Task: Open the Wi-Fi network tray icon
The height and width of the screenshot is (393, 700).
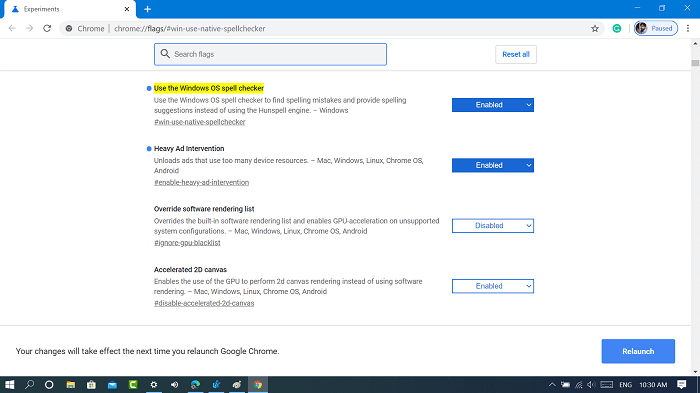Action: [x=579, y=385]
